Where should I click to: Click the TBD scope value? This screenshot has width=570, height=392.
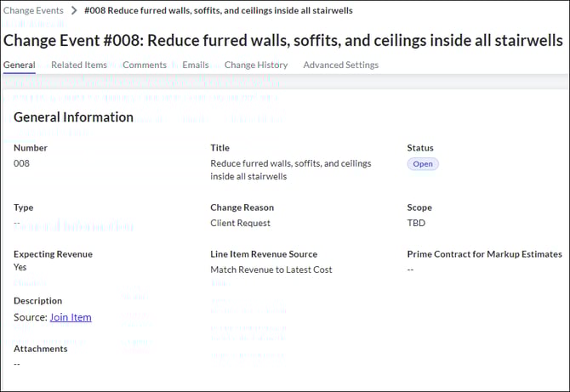point(416,223)
